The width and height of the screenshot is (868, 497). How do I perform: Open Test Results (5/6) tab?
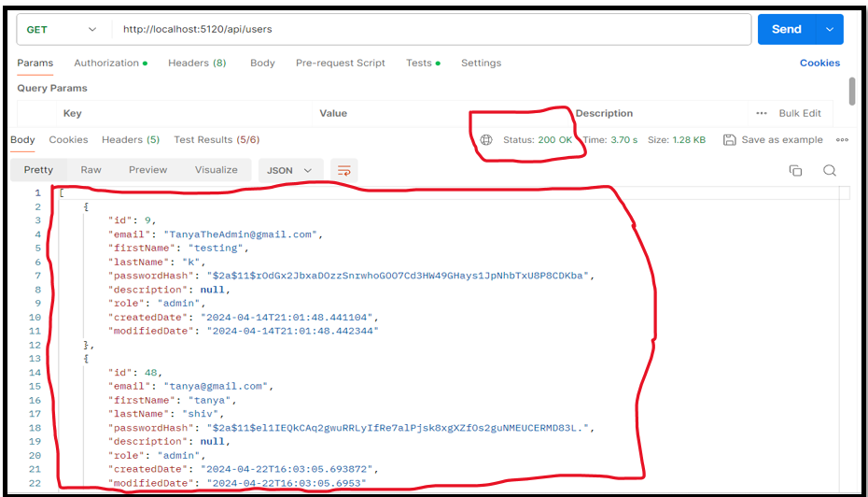[x=217, y=140]
